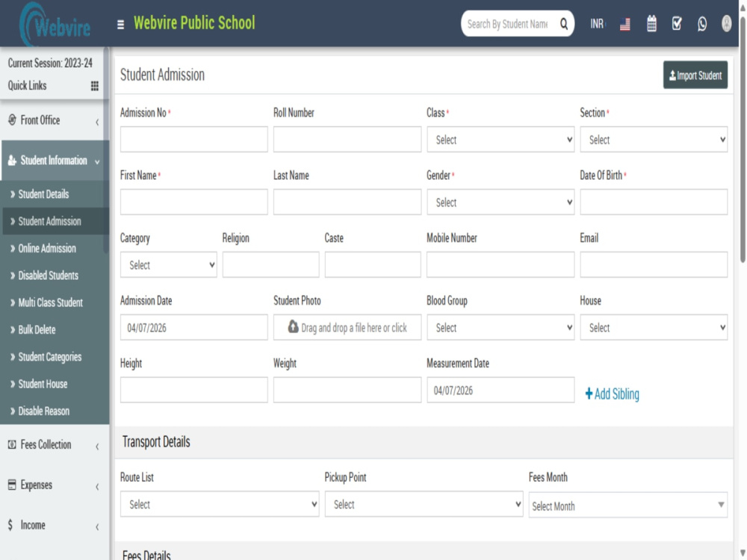
Task: Click the cloud upload icon in Student Photo
Action: [x=293, y=327]
